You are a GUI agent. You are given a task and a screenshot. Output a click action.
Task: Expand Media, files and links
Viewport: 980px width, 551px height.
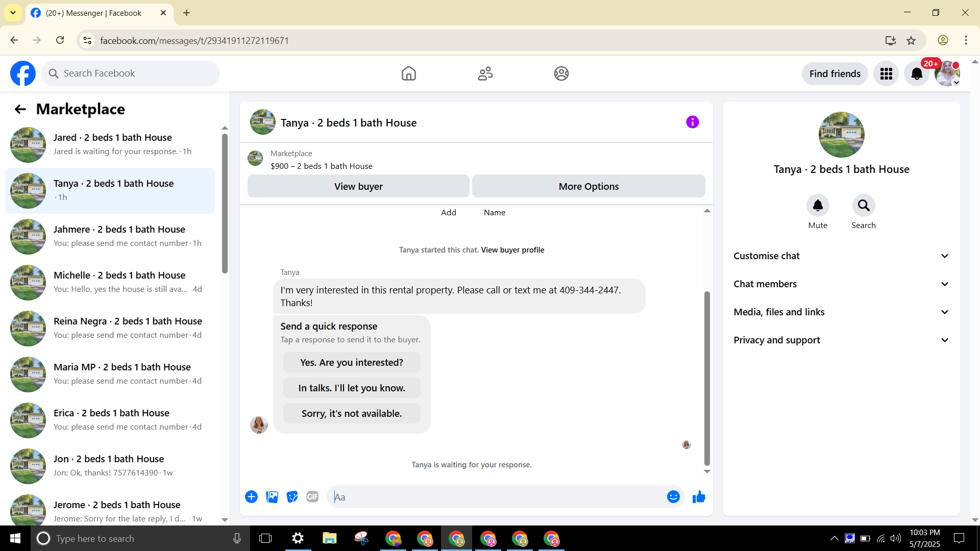[x=841, y=312]
